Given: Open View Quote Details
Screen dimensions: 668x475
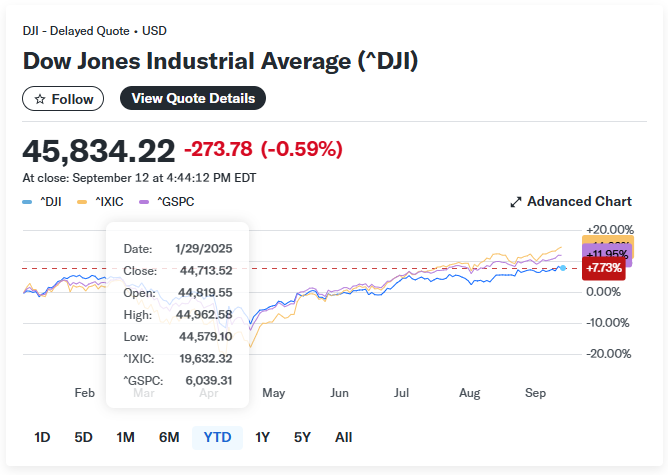Looking at the screenshot, I should (193, 98).
